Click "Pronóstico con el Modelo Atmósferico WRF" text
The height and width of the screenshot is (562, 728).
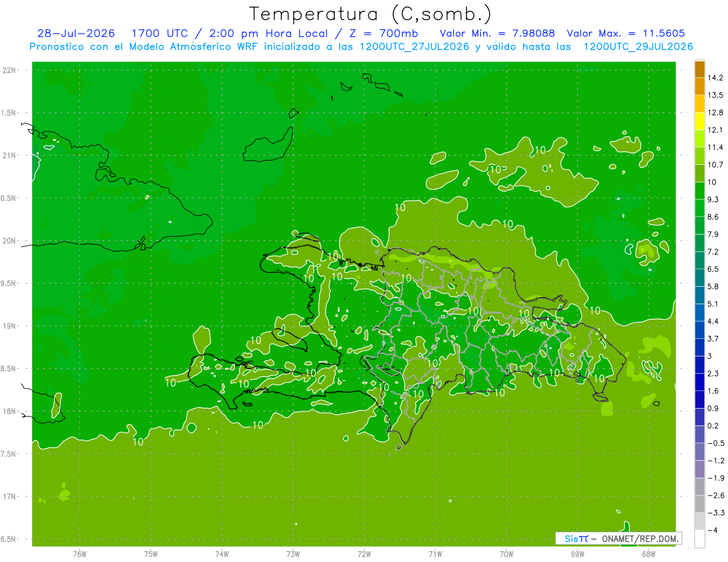coord(144,46)
